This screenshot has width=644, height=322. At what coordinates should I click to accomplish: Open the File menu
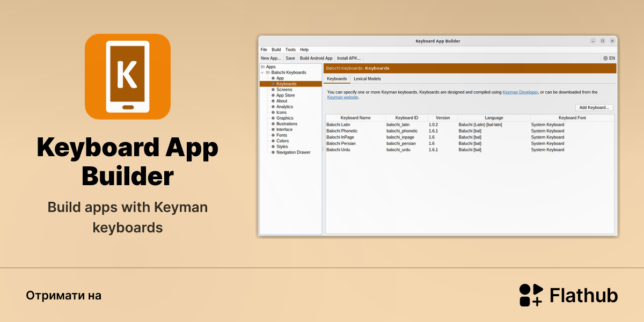pyautogui.click(x=264, y=49)
